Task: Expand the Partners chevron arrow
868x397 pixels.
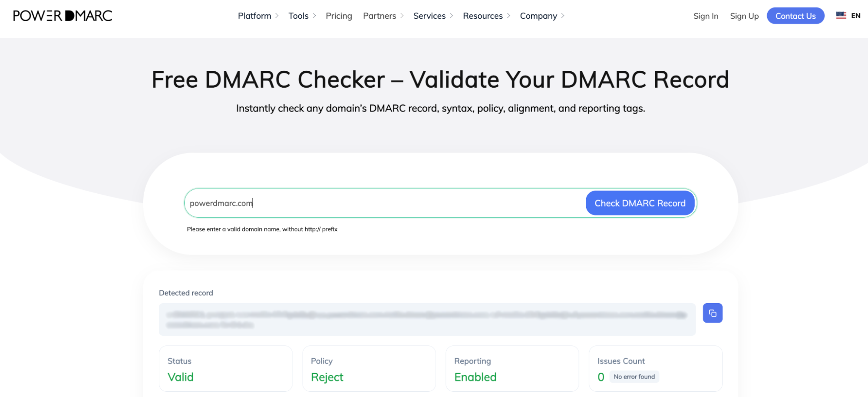Action: [x=402, y=16]
